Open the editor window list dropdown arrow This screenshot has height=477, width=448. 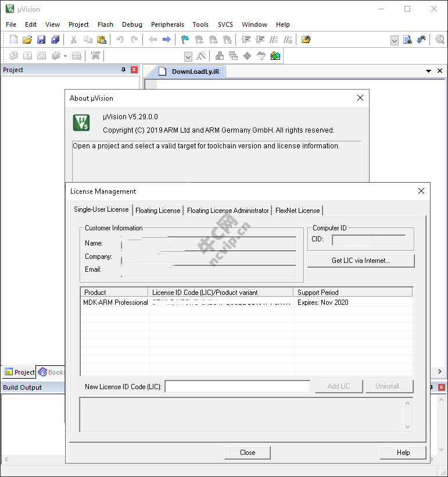point(429,71)
